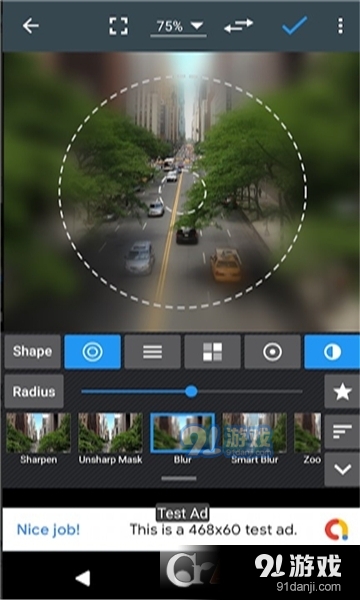Tap the back arrow in top bar

pos(31,26)
